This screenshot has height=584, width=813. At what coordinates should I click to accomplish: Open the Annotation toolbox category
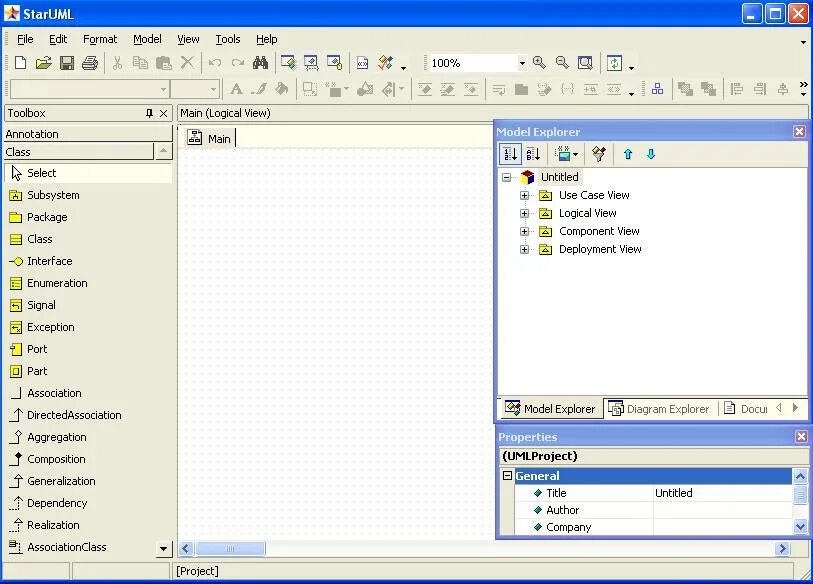[x=88, y=134]
